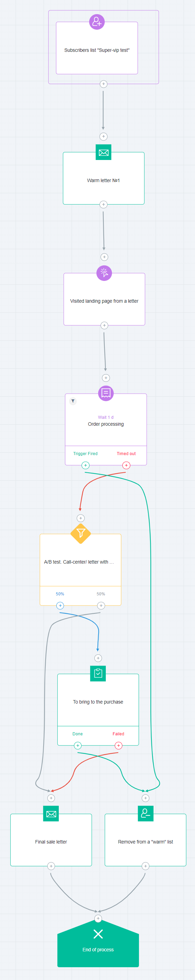Click the purple add-subscriber icon on the top node
This screenshot has height=980, width=195.
(x=97, y=22)
